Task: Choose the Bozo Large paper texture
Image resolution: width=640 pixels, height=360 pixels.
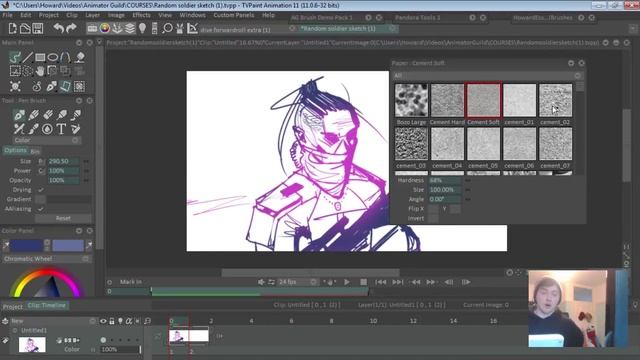Action: coord(411,100)
